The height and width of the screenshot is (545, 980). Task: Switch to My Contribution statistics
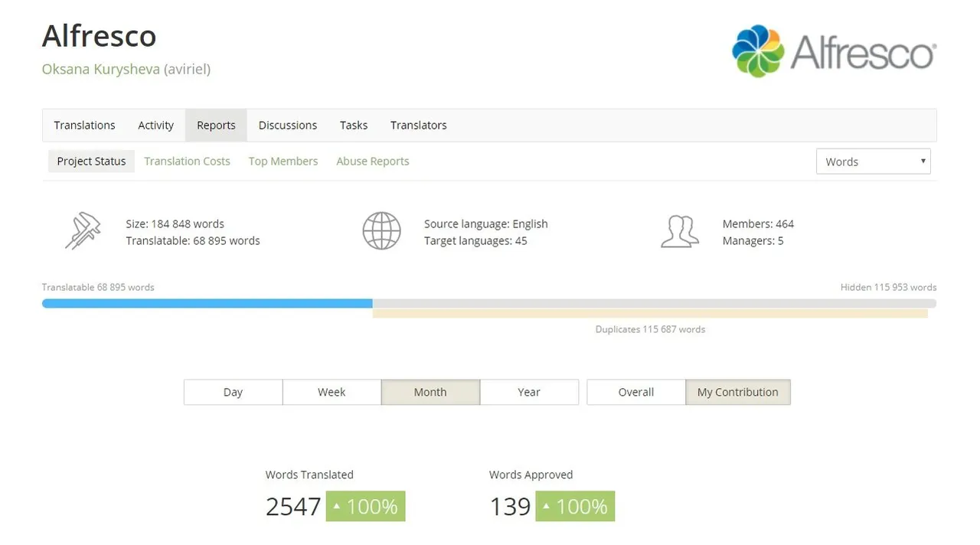click(x=738, y=392)
